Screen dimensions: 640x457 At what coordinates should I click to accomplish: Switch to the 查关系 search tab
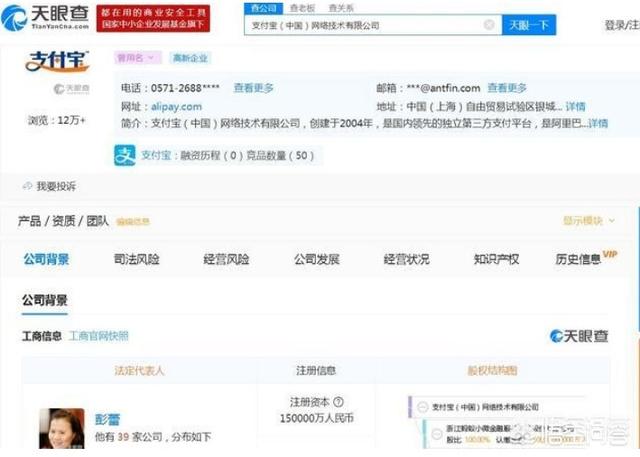pos(341,8)
